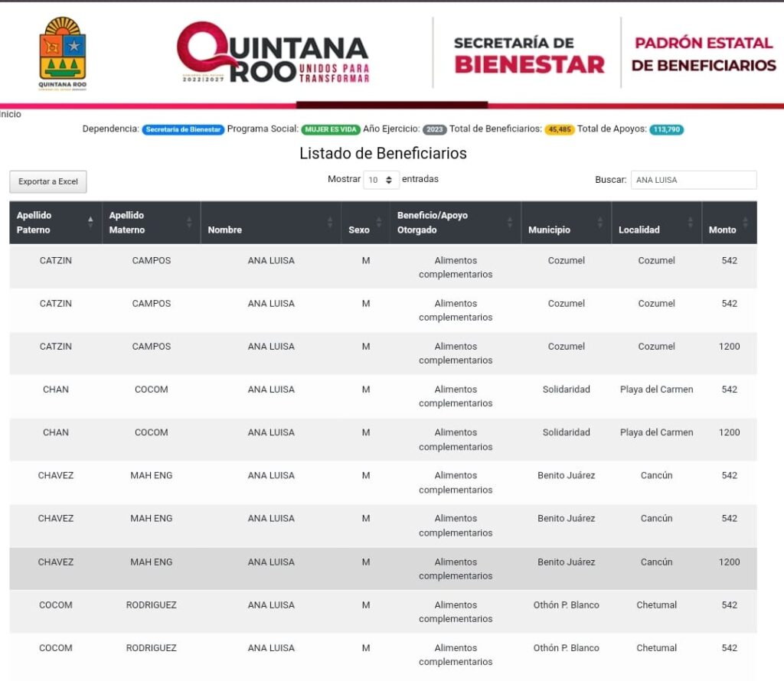Click the 113,790 total apoyos badge
The width and height of the screenshot is (784, 681).
pos(667,130)
